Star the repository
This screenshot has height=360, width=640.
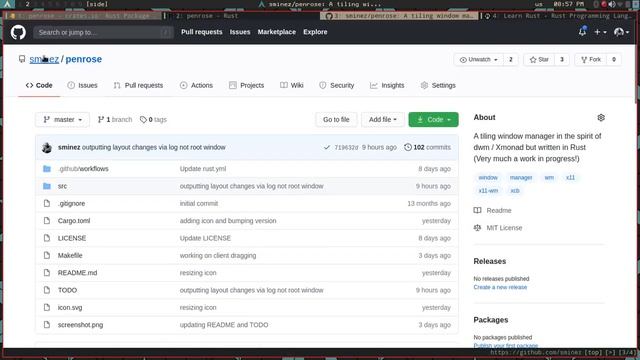(539, 60)
